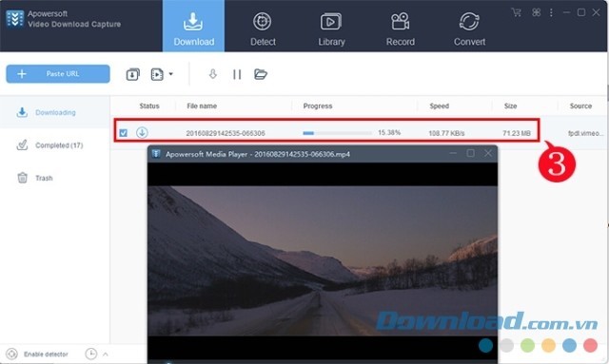The width and height of the screenshot is (609, 364).
Task: Pause the selected download
Action: click(237, 74)
